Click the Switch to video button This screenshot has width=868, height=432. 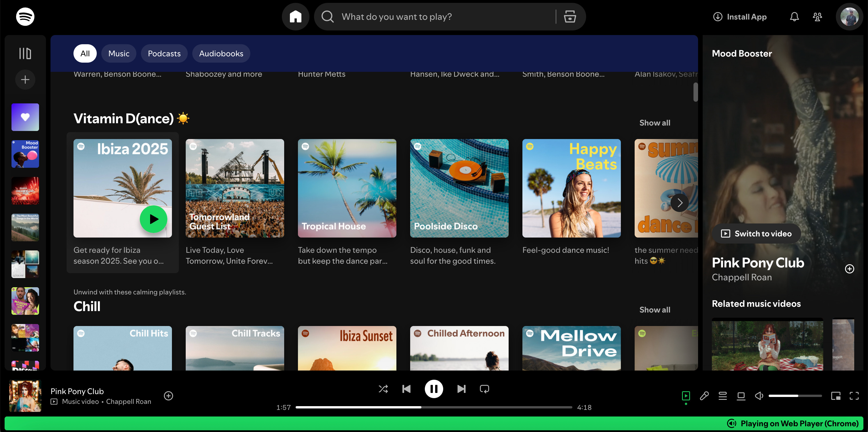point(756,233)
